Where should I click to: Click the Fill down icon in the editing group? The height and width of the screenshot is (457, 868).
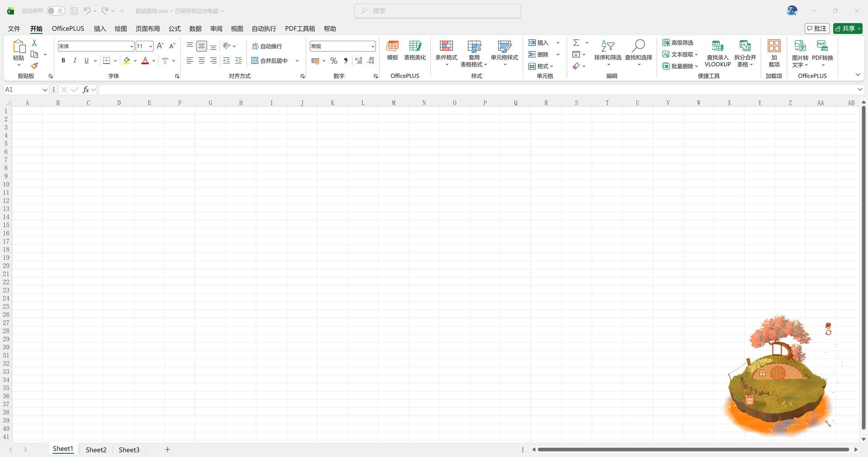point(576,54)
